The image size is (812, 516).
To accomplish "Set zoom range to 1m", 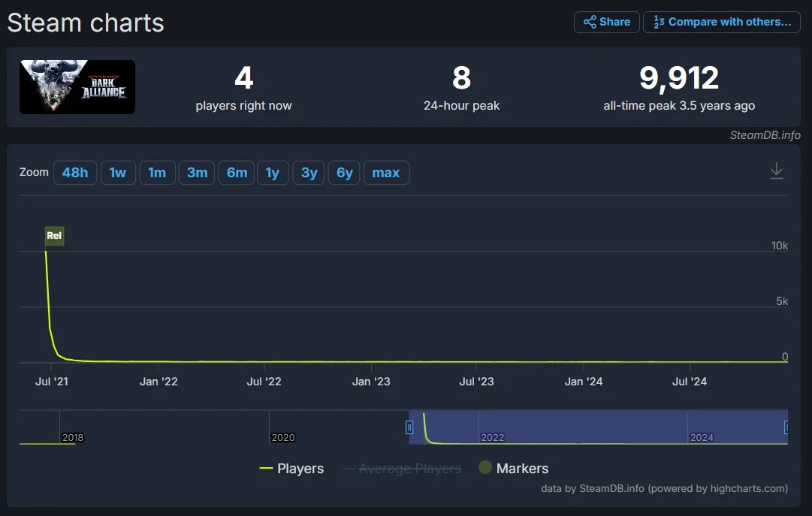I will (x=157, y=173).
